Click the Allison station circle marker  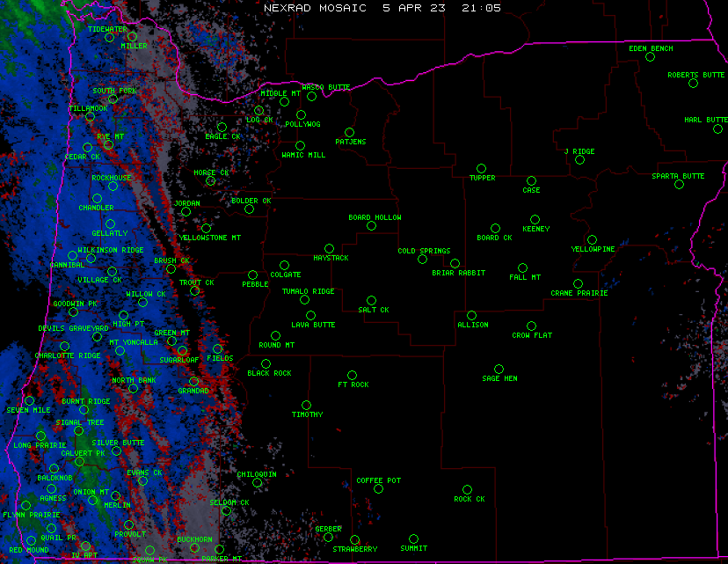pos(471,315)
